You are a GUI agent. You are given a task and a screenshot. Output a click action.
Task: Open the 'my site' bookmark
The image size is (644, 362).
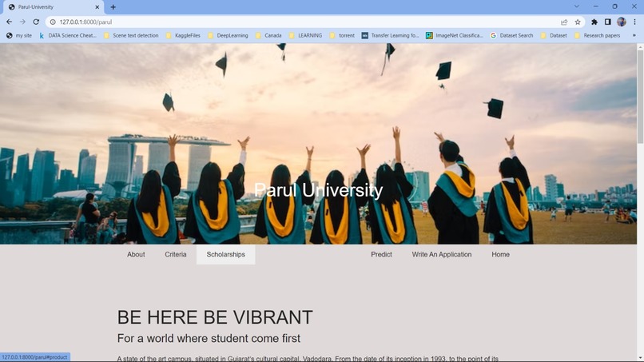point(19,36)
